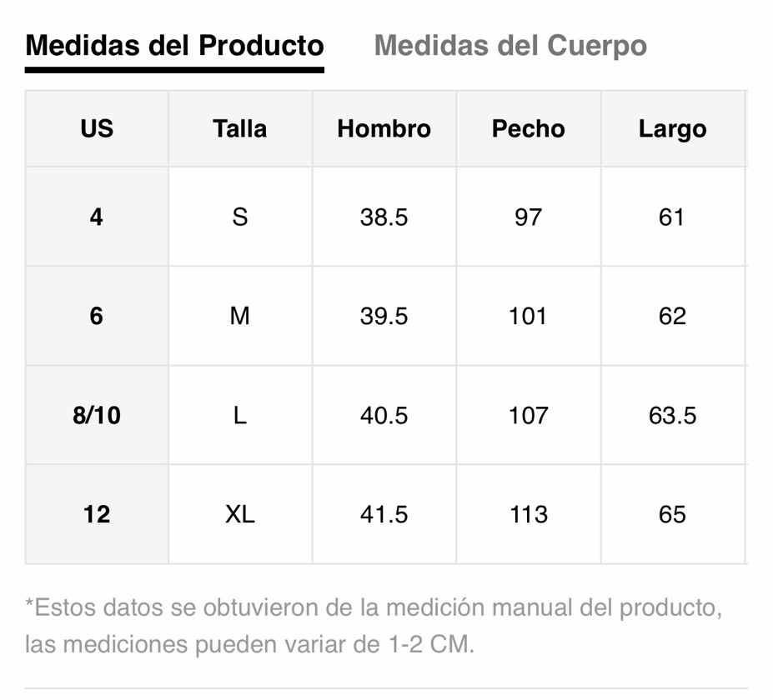Click the 63.5 length value

[x=673, y=415]
